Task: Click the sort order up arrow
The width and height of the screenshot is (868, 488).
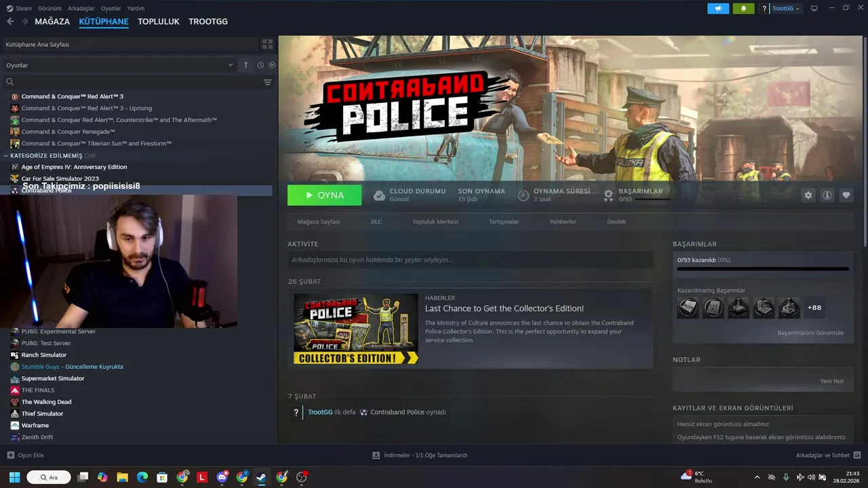Action: 245,65
